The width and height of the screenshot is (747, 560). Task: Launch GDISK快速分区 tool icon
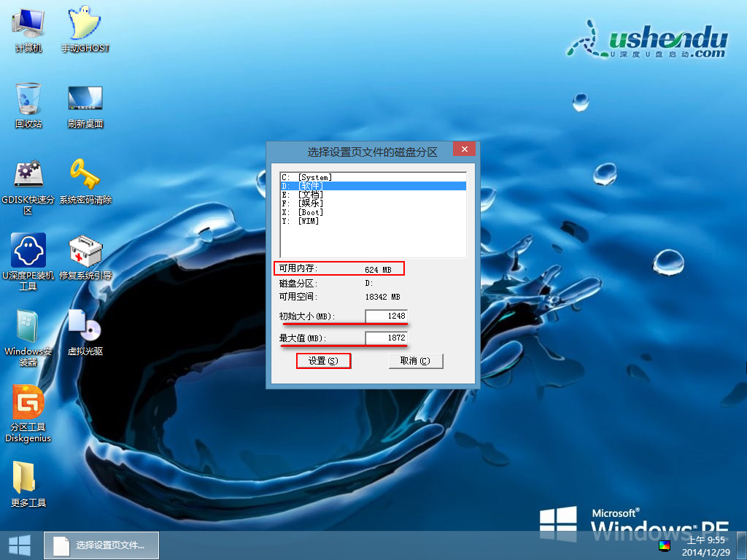(28, 187)
